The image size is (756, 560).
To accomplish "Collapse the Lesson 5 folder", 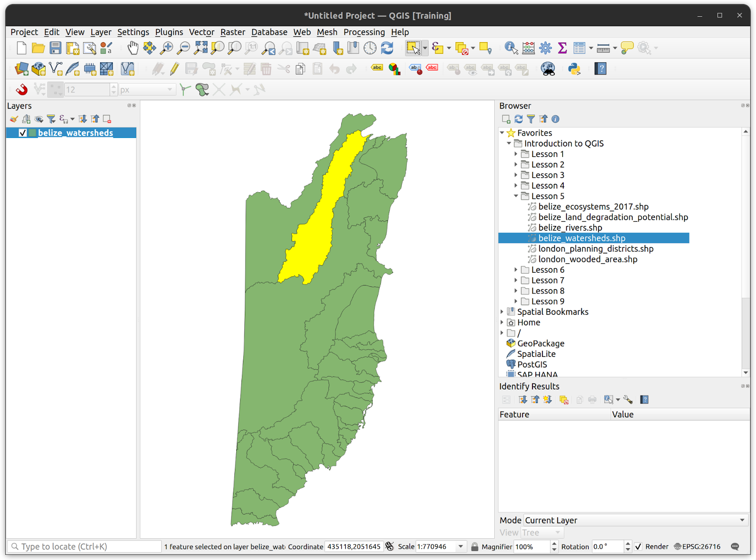I will point(516,196).
